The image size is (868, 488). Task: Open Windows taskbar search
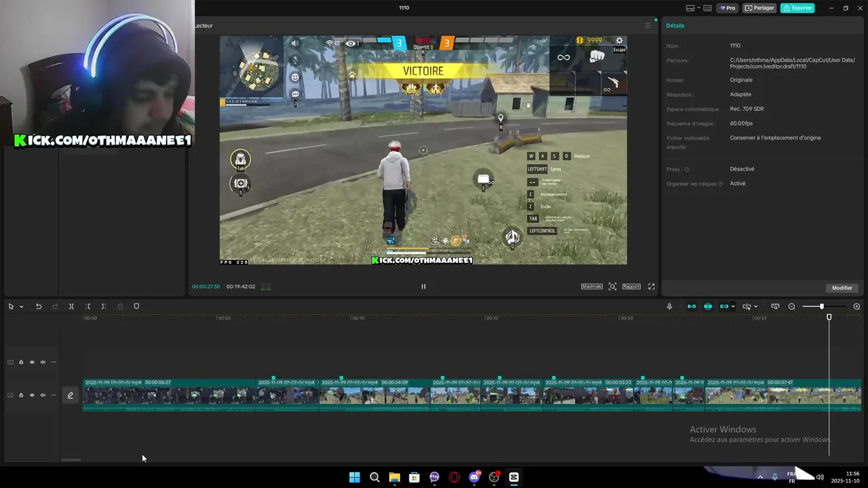(374, 477)
